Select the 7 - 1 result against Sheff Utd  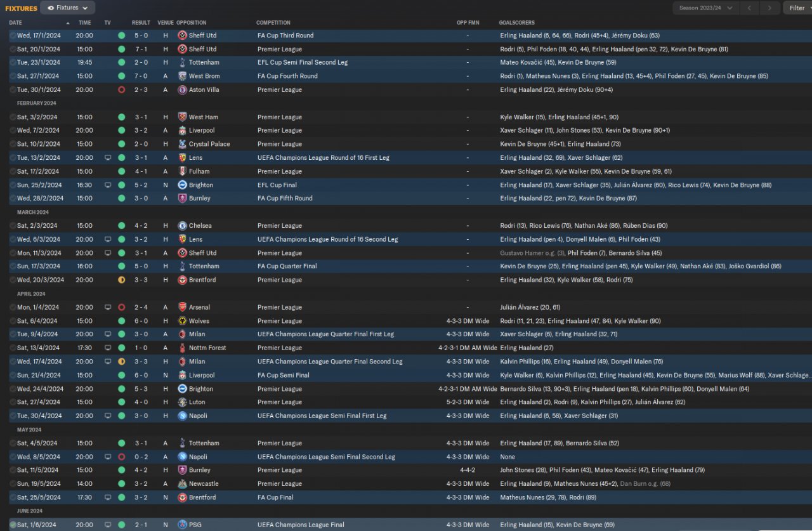coord(141,49)
